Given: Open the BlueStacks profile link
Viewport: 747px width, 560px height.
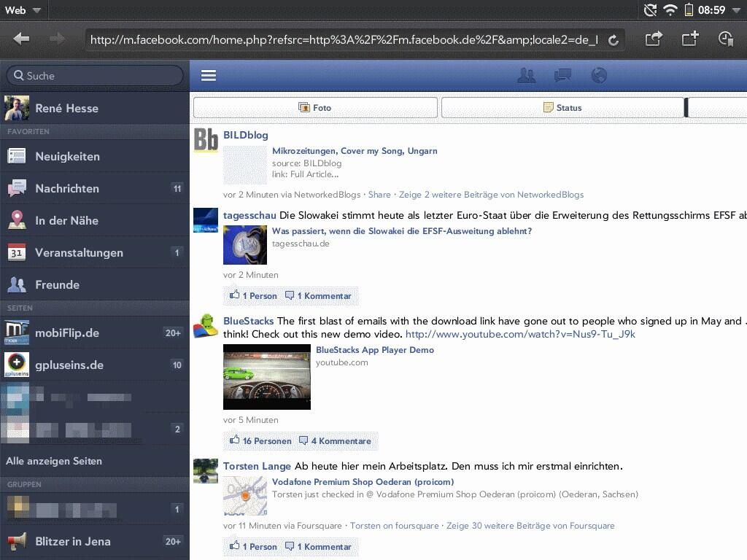Looking at the screenshot, I should coord(248,321).
